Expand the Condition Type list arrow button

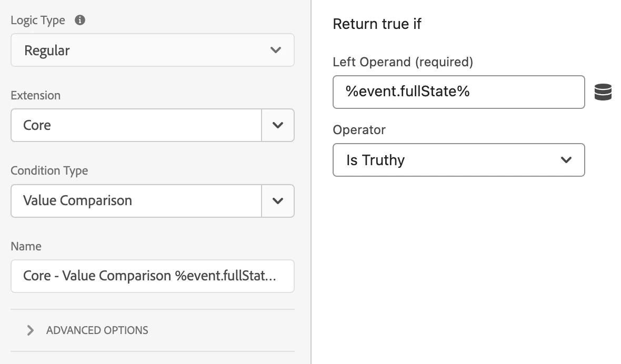pos(278,200)
